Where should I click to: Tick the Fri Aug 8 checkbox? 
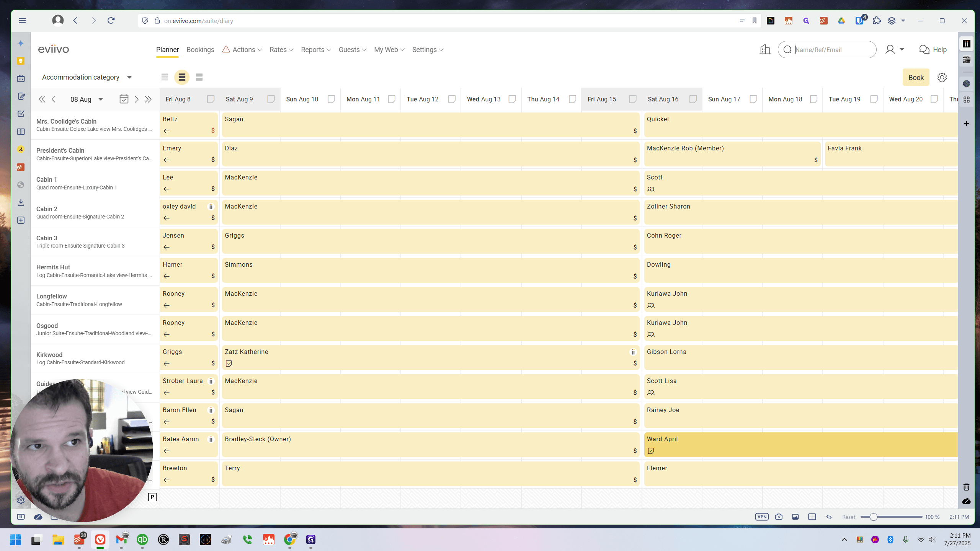coord(211,99)
